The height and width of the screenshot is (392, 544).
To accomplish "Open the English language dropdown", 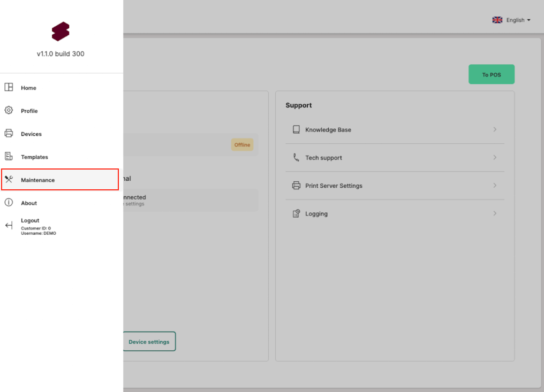I will click(511, 20).
